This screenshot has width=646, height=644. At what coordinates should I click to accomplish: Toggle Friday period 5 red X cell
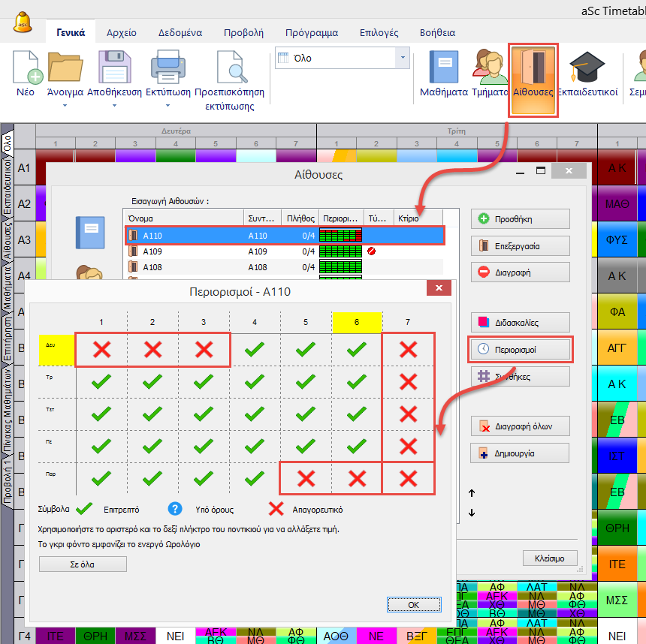click(306, 478)
